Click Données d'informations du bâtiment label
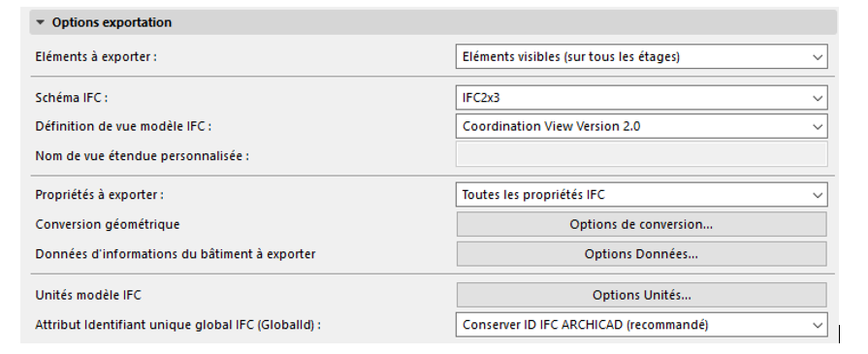868x354 pixels. coord(176,254)
